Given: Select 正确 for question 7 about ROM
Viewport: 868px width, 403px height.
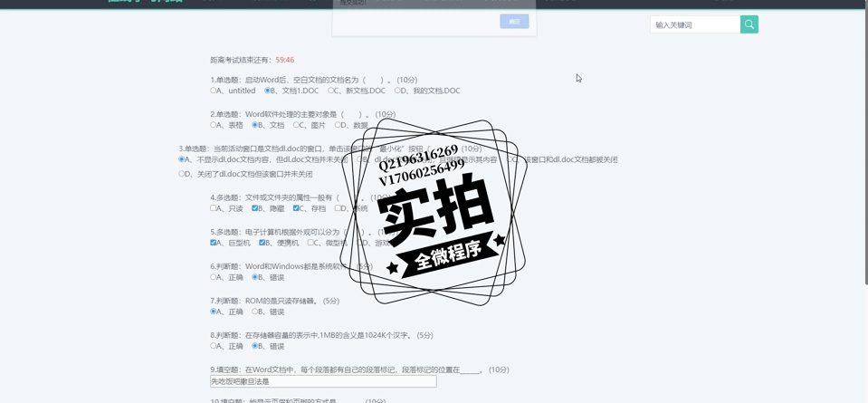Looking at the screenshot, I should pyautogui.click(x=214, y=312).
